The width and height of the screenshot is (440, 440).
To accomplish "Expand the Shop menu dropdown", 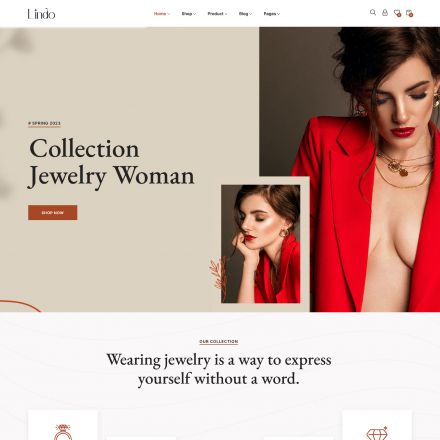I will 189,14.
